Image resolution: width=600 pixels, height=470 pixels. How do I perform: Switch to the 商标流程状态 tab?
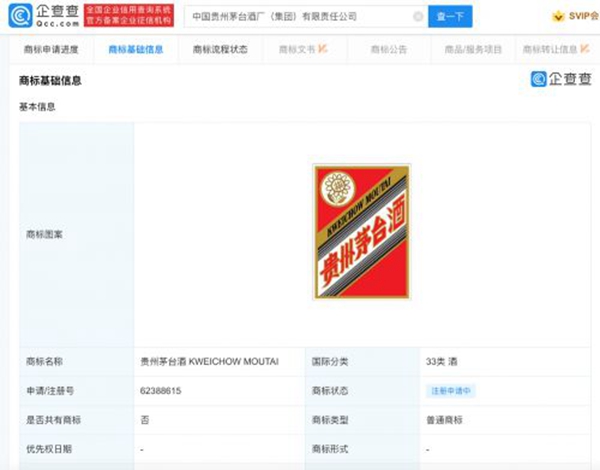tap(220, 49)
